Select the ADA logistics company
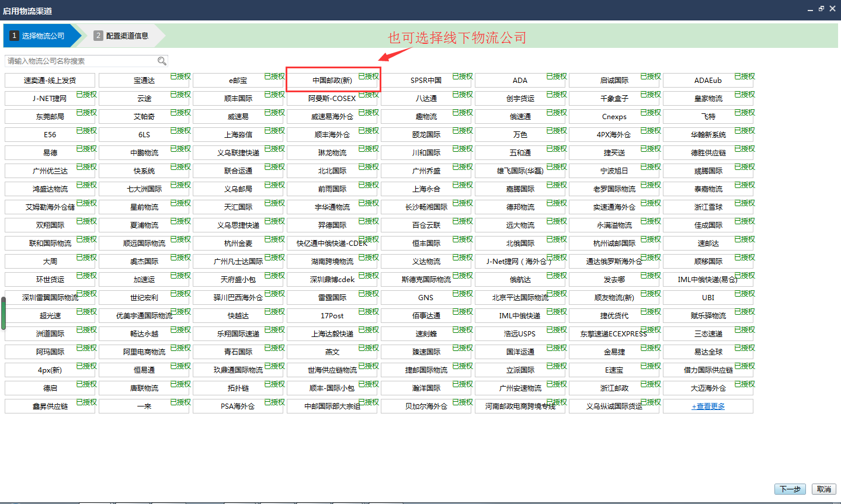This screenshot has height=504, width=841. click(x=520, y=81)
